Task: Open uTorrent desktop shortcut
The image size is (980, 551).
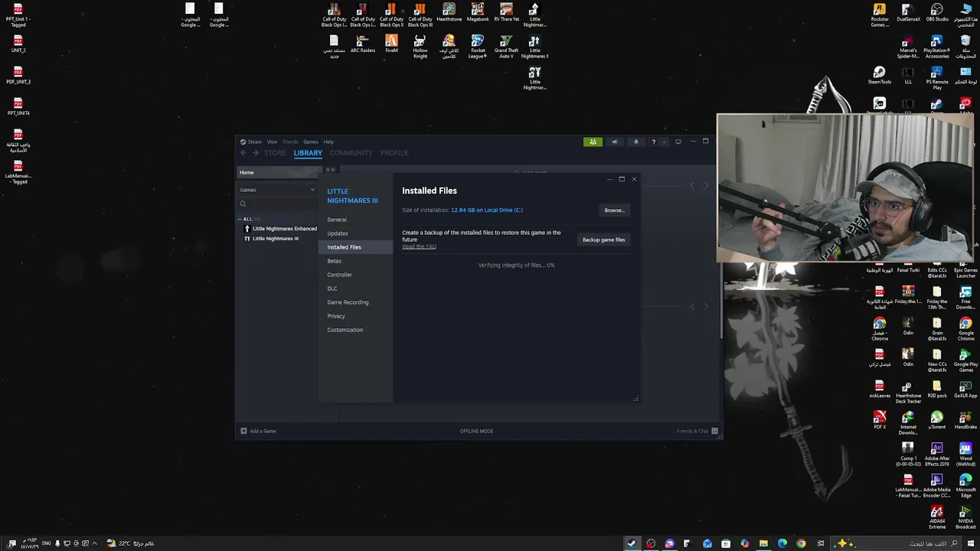Action: coord(937,420)
